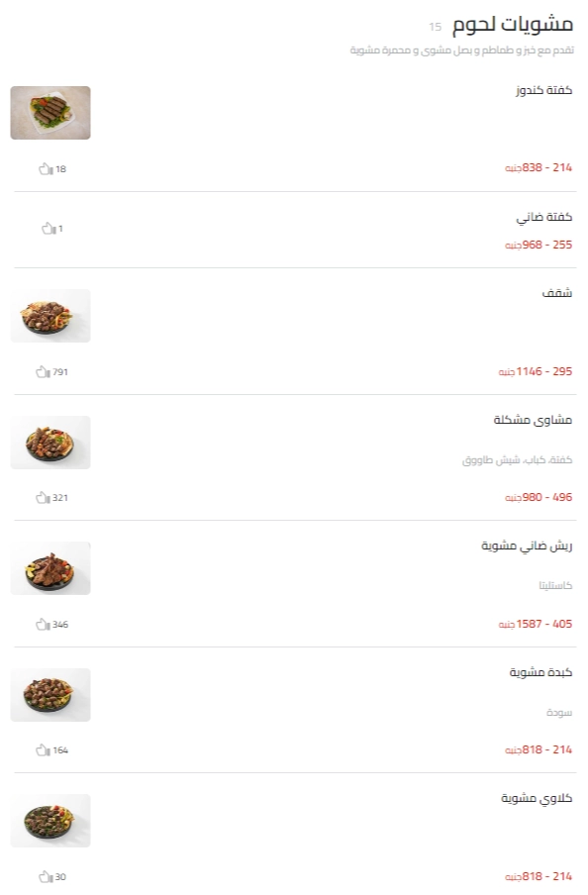Open the كفتة كندوز dish photo

(x=50, y=113)
